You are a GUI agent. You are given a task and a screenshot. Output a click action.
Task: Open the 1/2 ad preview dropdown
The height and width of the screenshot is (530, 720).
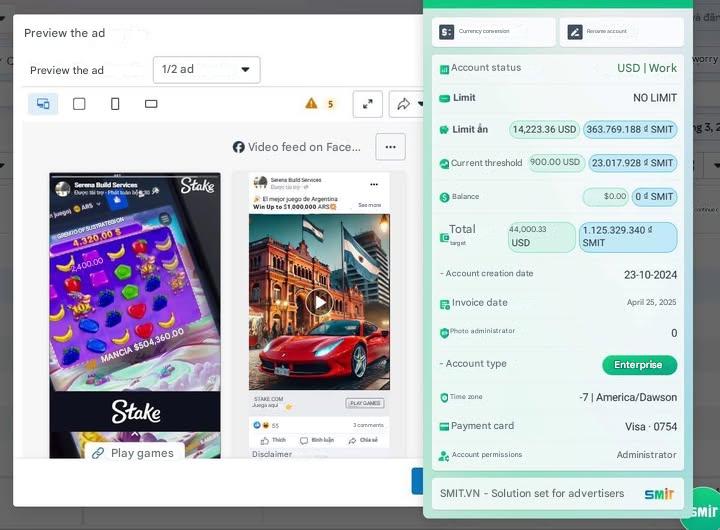coord(206,70)
